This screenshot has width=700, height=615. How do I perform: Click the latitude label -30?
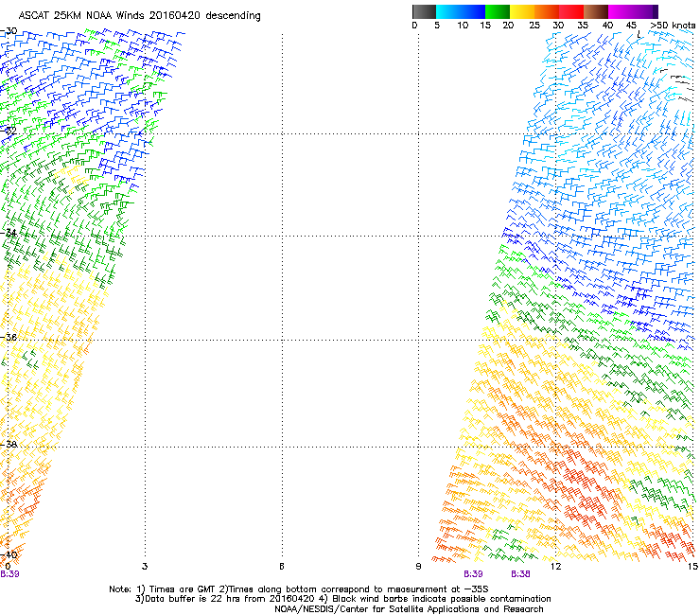point(9,31)
